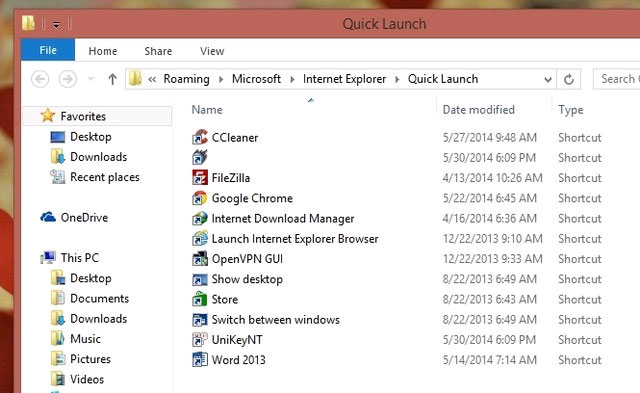Navigate to Microsoft in the breadcrumb
The image size is (640, 393).
[x=256, y=79]
